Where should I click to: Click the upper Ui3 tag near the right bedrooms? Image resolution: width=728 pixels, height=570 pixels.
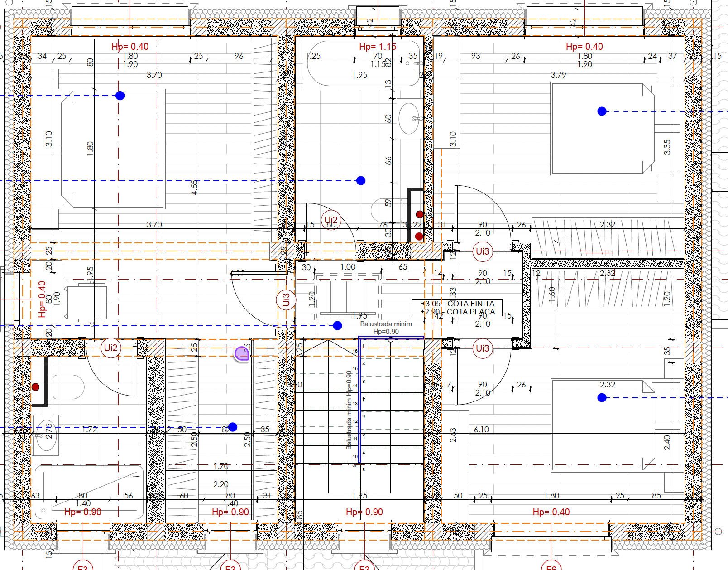coord(483,251)
